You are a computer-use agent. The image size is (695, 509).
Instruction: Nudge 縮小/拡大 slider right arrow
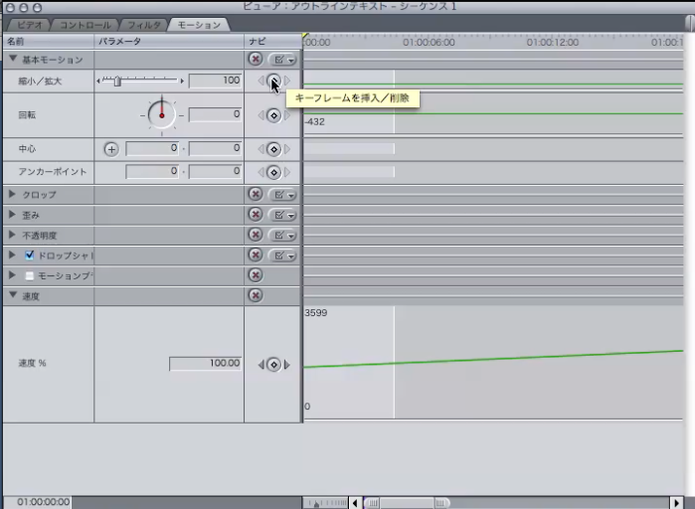point(182,81)
